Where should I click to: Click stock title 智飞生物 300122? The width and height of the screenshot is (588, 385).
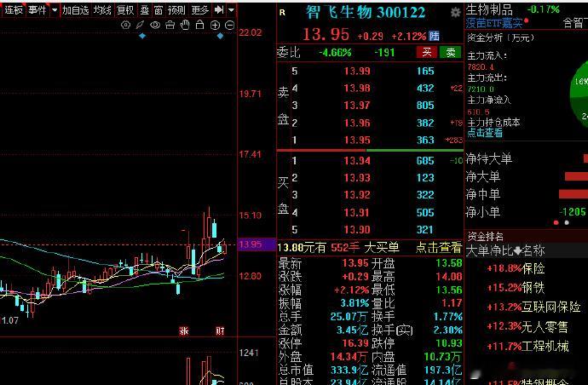[x=366, y=13]
